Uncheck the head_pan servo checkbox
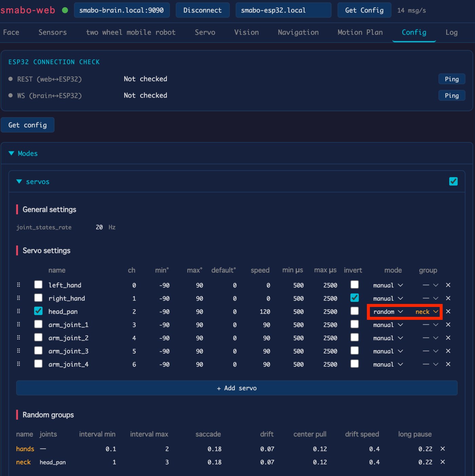The height and width of the screenshot is (476, 475). (38, 311)
